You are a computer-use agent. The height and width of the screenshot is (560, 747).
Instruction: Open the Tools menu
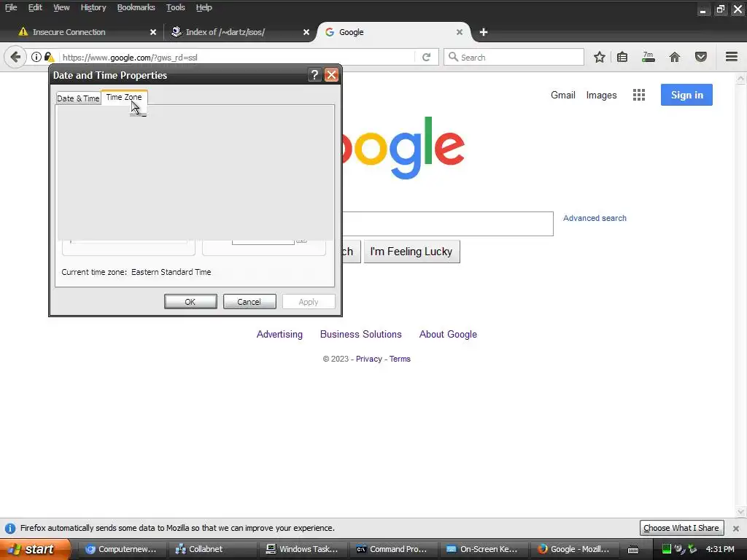click(x=176, y=7)
